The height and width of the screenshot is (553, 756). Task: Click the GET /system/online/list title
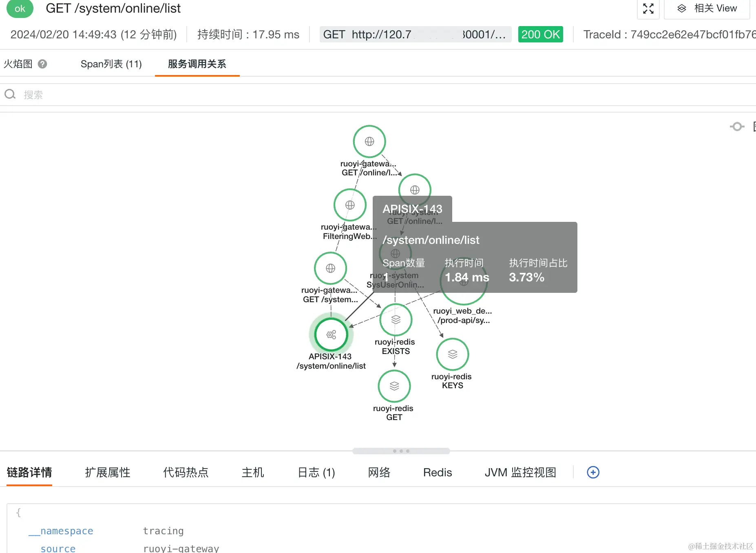[x=113, y=9]
